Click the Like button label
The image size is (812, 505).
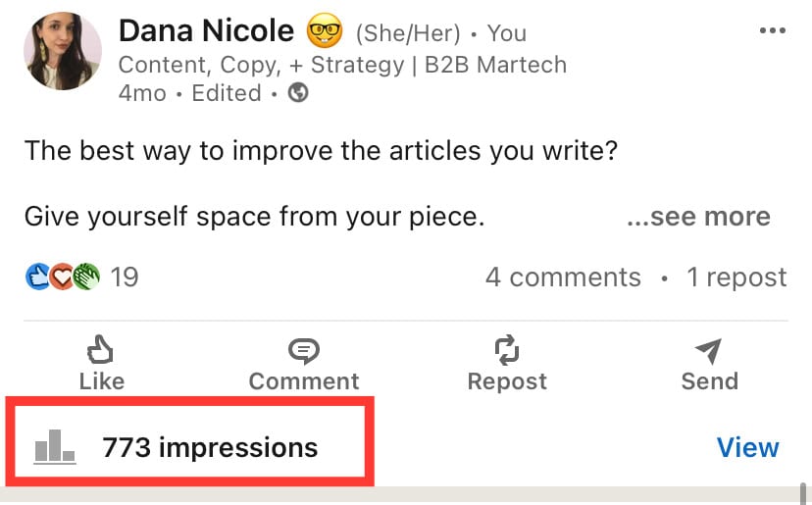click(102, 381)
